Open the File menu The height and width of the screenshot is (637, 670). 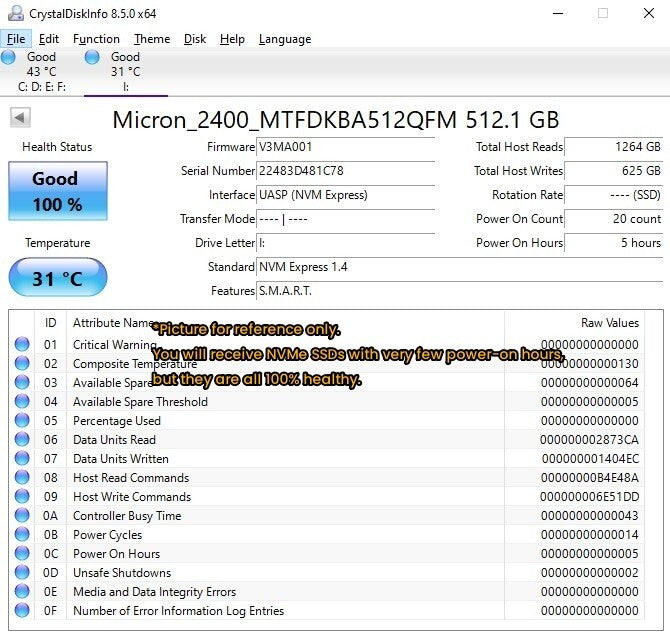pyautogui.click(x=16, y=39)
